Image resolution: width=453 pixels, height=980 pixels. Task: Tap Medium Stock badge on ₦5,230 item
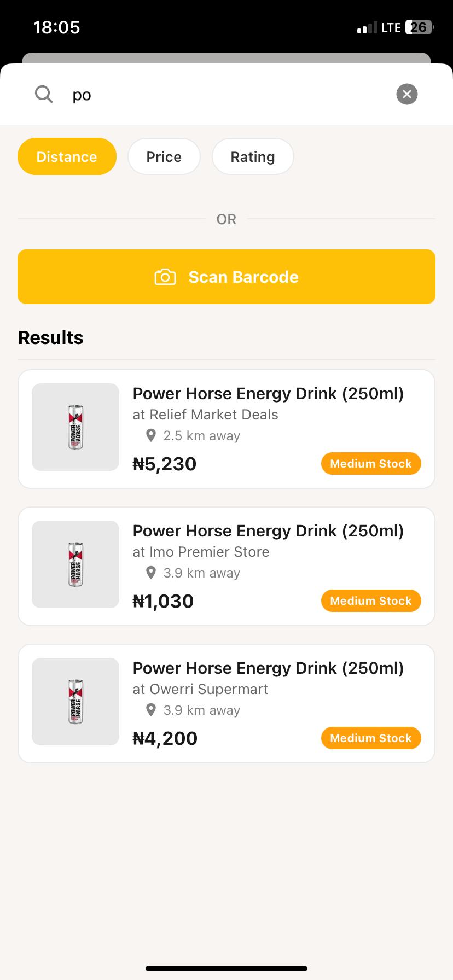370,464
